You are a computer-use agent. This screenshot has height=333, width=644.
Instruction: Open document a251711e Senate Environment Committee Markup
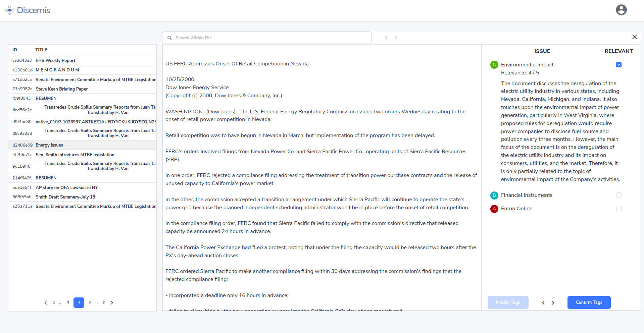coord(82,206)
